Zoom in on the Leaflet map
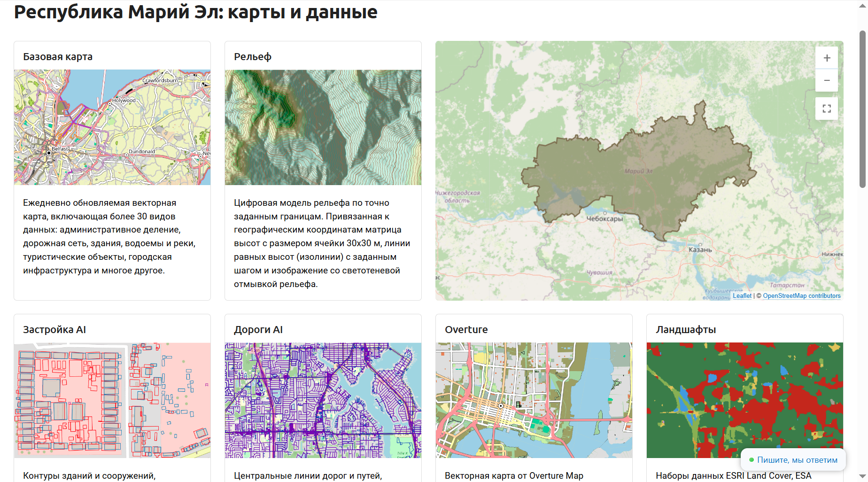The height and width of the screenshot is (482, 868). pyautogui.click(x=827, y=58)
